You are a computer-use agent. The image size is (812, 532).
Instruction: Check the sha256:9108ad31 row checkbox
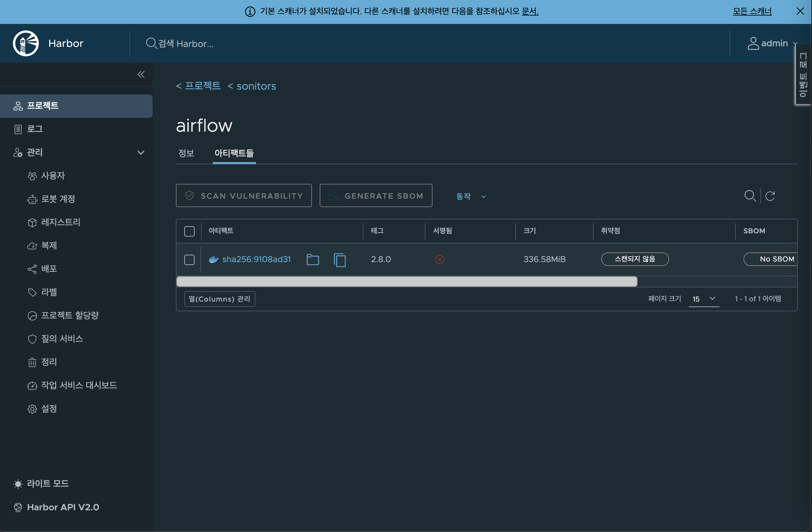(x=189, y=260)
